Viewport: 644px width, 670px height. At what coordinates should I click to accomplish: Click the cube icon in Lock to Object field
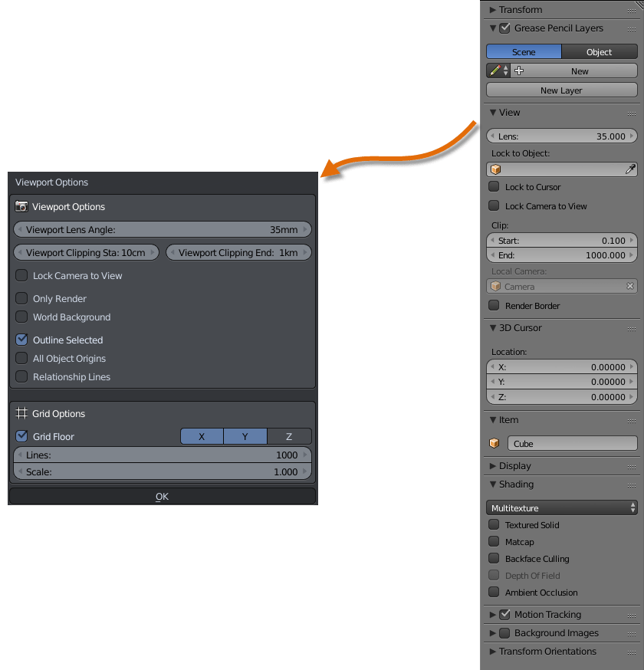click(x=494, y=169)
